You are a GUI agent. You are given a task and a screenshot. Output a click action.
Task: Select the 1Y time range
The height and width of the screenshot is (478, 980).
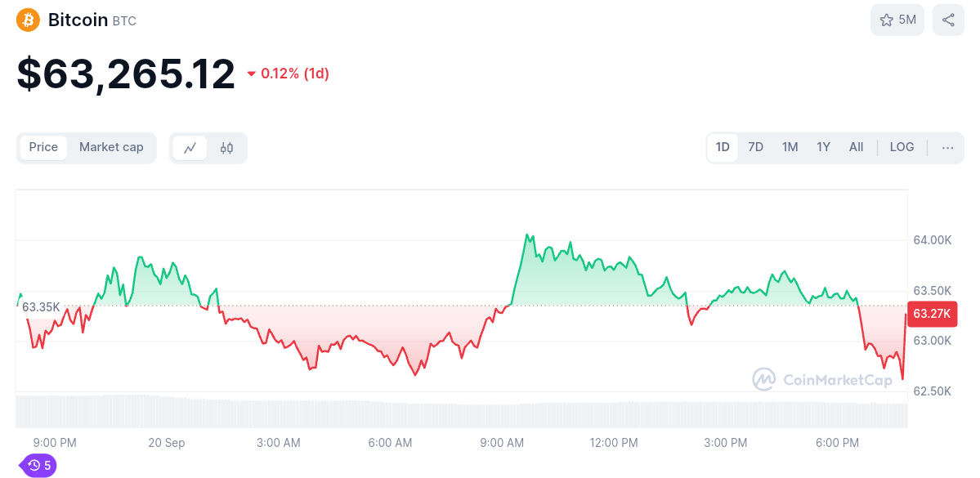coord(823,147)
